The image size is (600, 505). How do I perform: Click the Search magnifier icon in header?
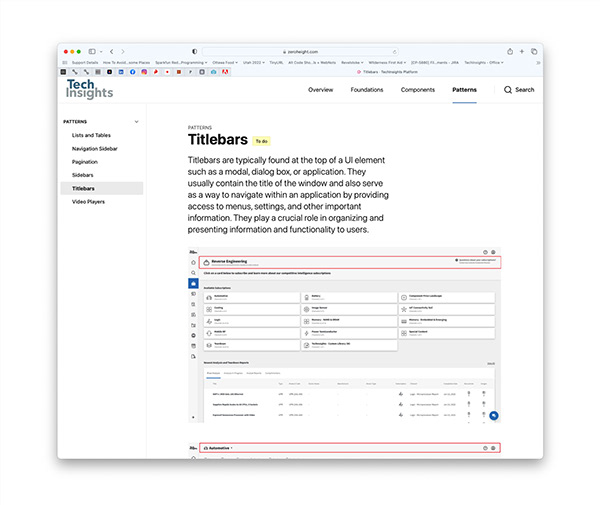point(508,90)
